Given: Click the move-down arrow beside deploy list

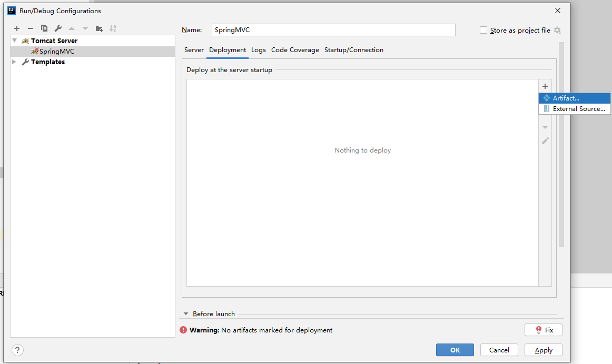Looking at the screenshot, I should coord(545,127).
